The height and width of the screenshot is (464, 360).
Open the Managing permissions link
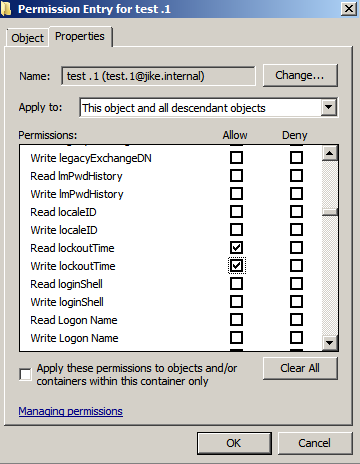(71, 411)
